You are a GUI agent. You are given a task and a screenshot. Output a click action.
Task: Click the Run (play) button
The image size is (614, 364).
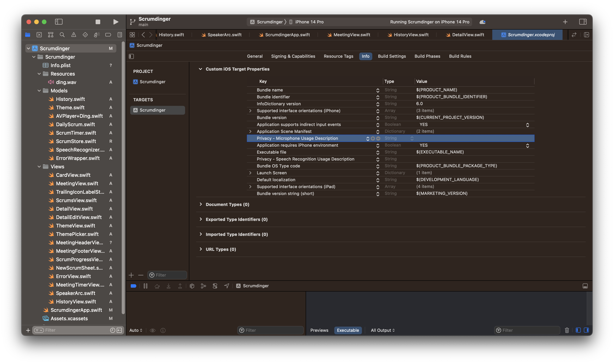(116, 22)
